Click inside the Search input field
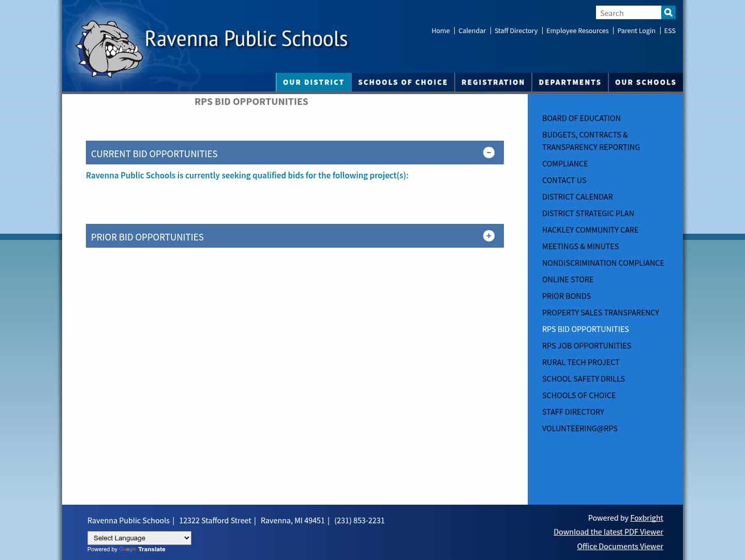This screenshot has width=745, height=560. point(629,12)
